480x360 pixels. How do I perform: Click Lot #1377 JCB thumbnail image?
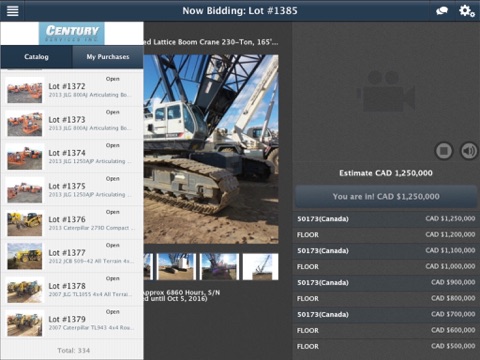pyautogui.click(x=25, y=256)
